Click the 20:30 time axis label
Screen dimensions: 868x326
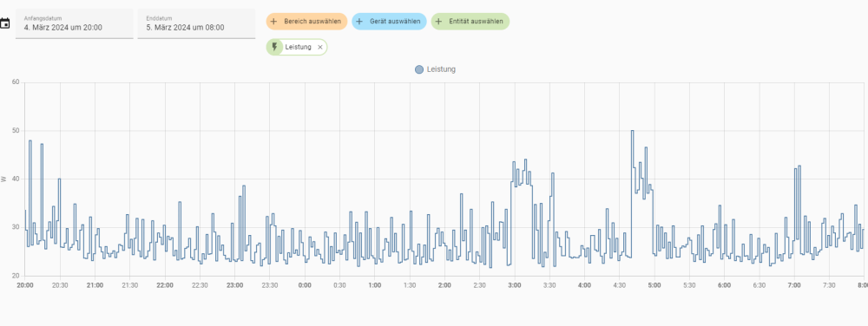click(60, 285)
